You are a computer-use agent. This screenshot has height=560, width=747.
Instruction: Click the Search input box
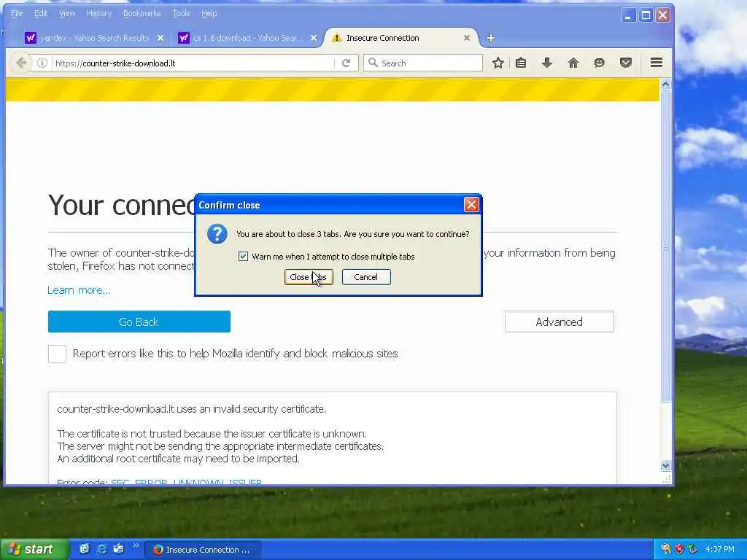pos(423,63)
